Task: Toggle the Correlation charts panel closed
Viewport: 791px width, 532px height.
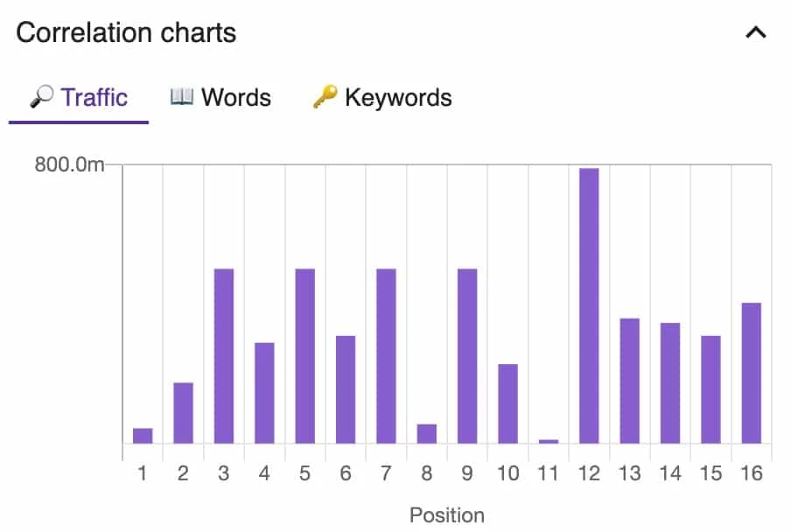Action: (754, 32)
